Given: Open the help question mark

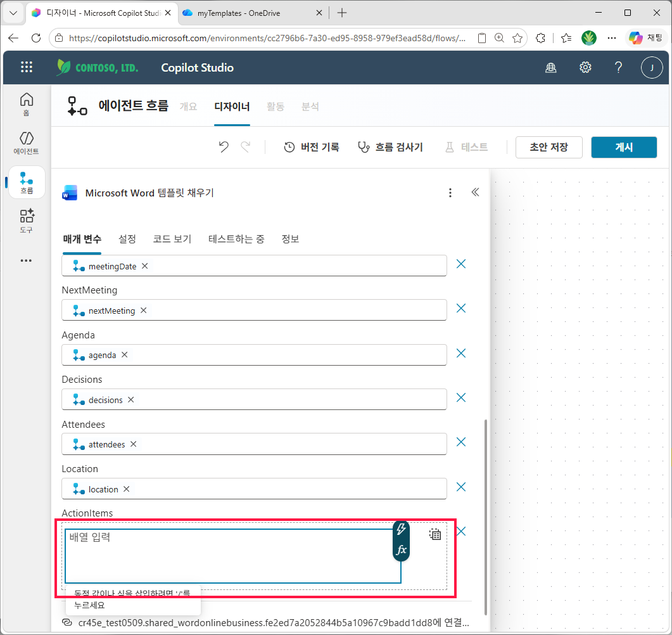Looking at the screenshot, I should pyautogui.click(x=618, y=67).
